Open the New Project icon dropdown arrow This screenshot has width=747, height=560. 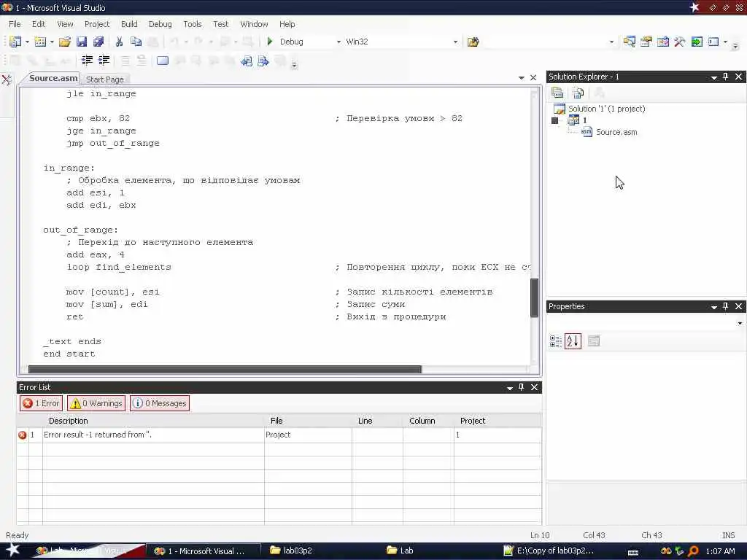click(x=27, y=42)
